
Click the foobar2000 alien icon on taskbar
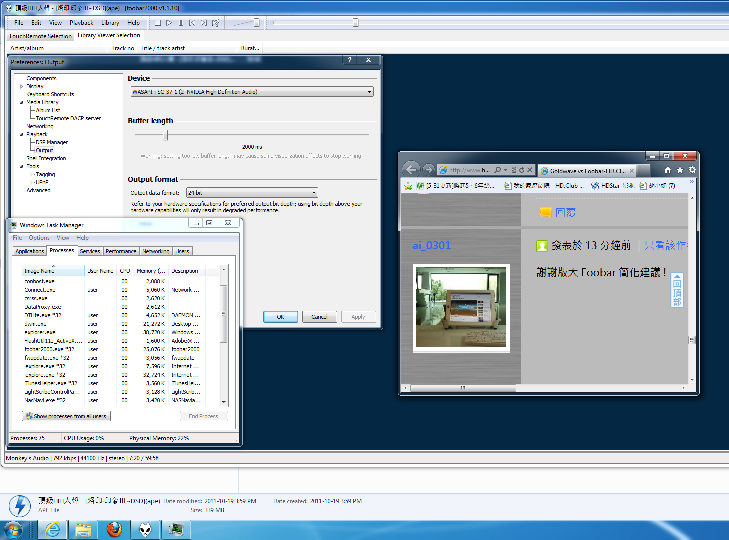click(x=145, y=530)
